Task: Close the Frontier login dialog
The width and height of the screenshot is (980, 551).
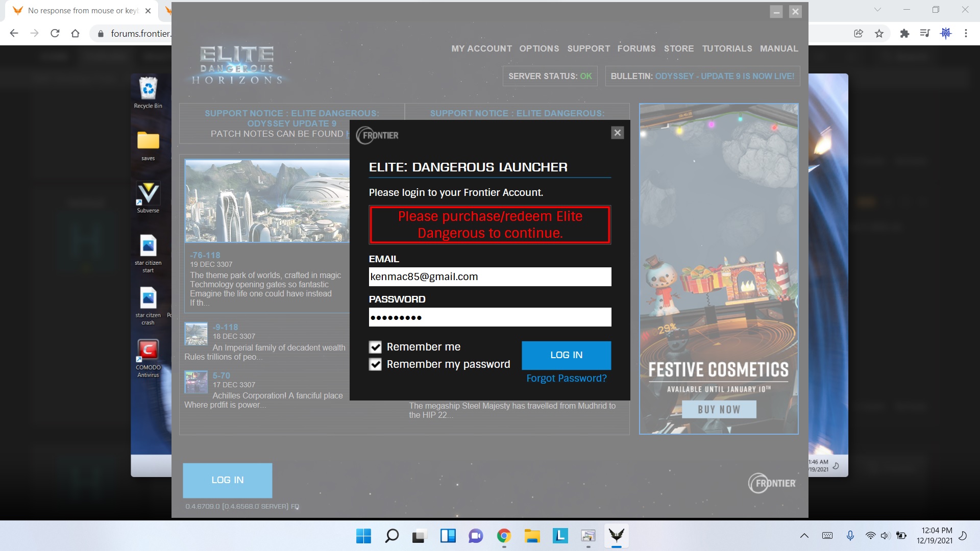Action: pyautogui.click(x=617, y=133)
